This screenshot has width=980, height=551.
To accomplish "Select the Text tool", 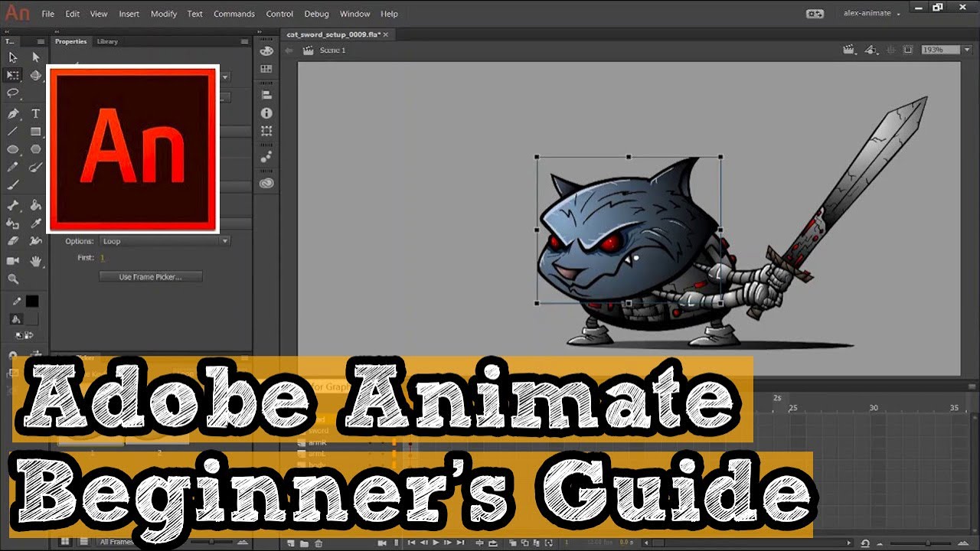I will coord(35,114).
